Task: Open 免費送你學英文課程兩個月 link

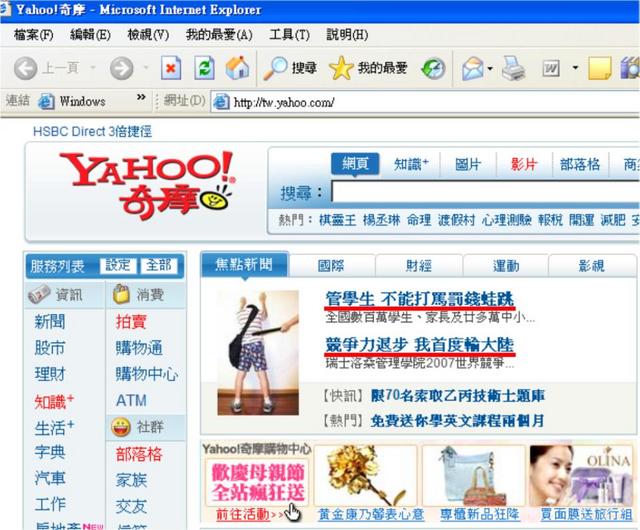Action: (457, 420)
